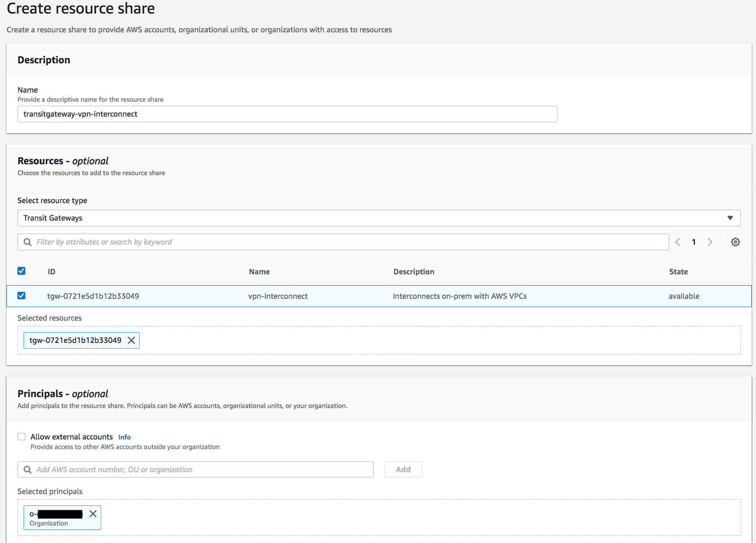This screenshot has height=543, width=756.
Task: Sort by the Name column header
Action: [x=259, y=272]
